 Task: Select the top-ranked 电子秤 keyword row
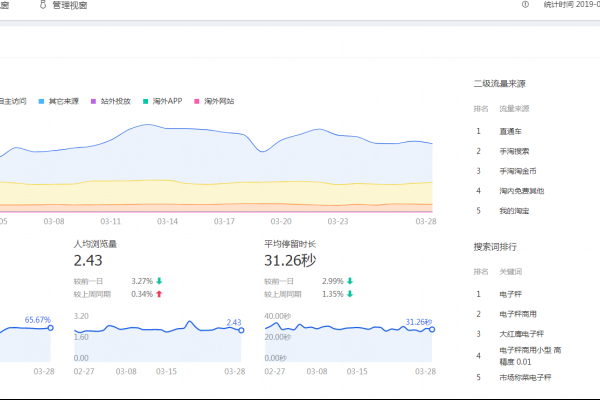510,294
